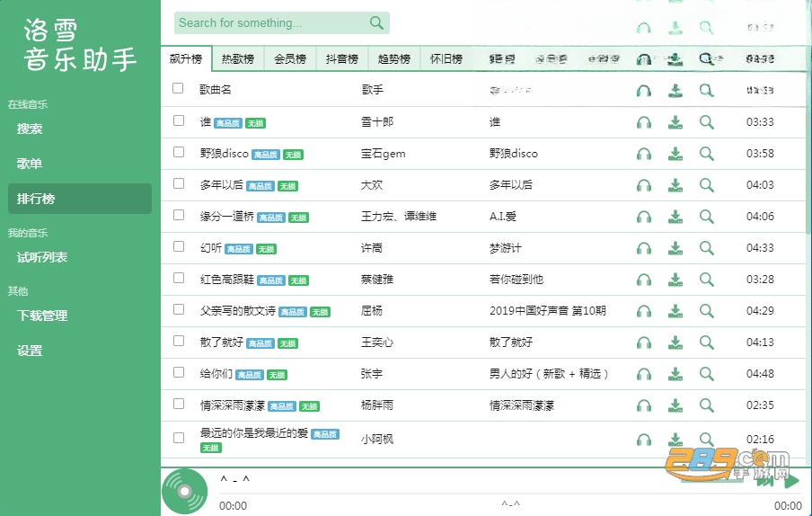Click the search magnifier in search box

click(x=376, y=22)
